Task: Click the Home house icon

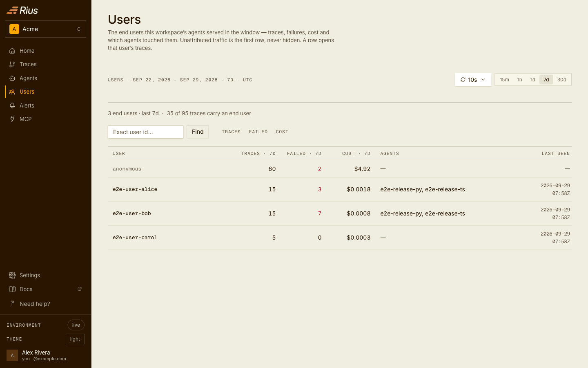Action: coord(12,51)
